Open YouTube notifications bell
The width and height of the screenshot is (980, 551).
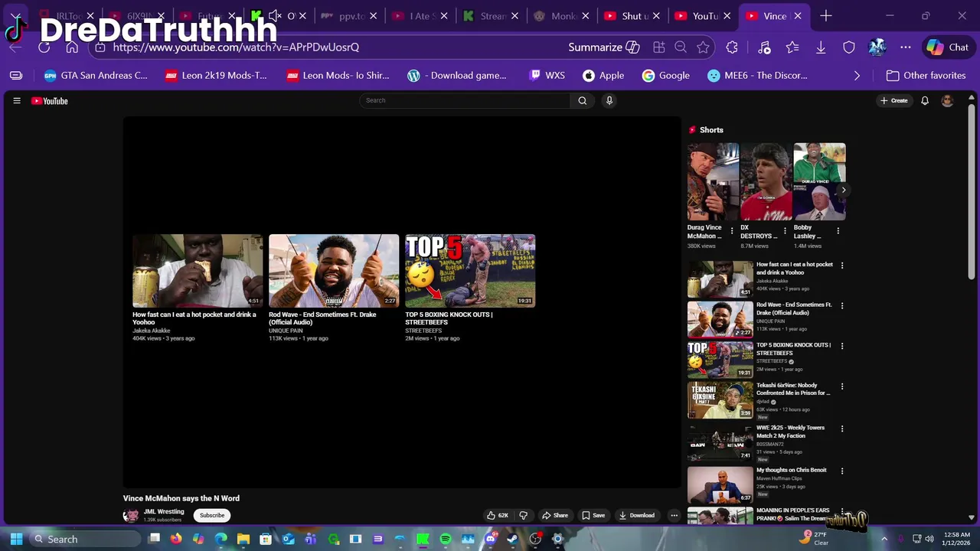click(925, 100)
